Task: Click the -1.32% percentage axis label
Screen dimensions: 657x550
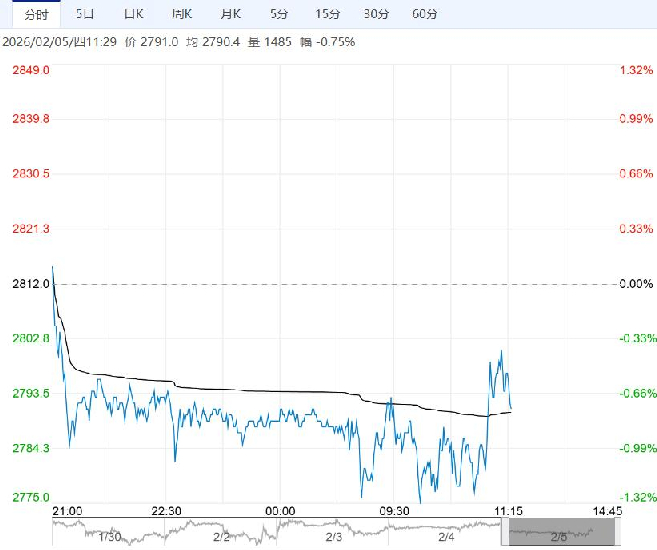Action: tap(636, 498)
